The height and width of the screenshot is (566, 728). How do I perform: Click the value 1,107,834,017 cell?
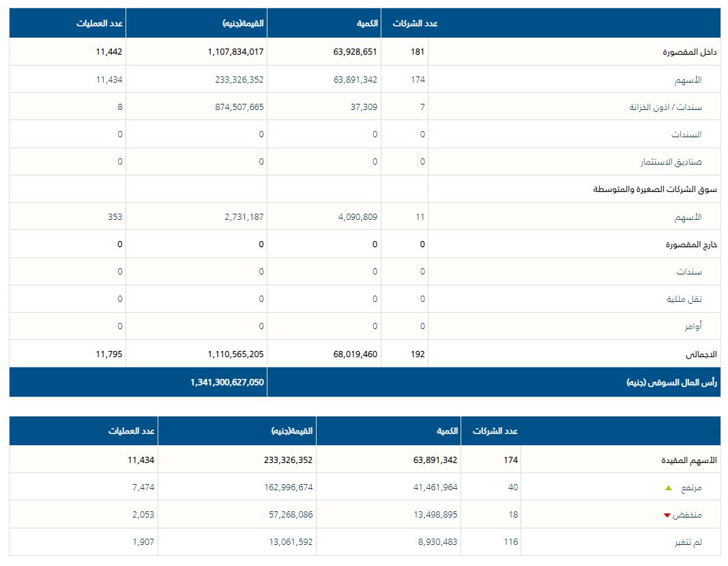click(x=235, y=52)
